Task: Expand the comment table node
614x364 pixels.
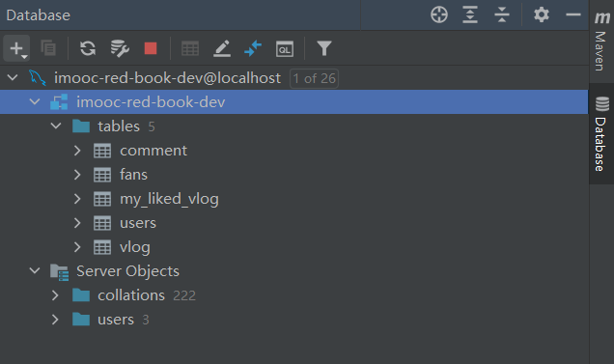Action: pyautogui.click(x=77, y=151)
